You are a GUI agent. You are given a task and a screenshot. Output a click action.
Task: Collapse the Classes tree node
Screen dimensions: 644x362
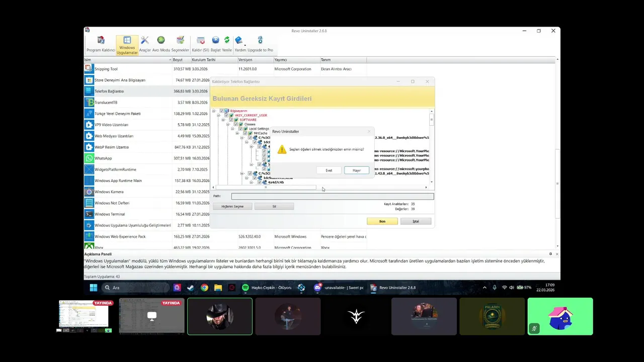click(228, 124)
